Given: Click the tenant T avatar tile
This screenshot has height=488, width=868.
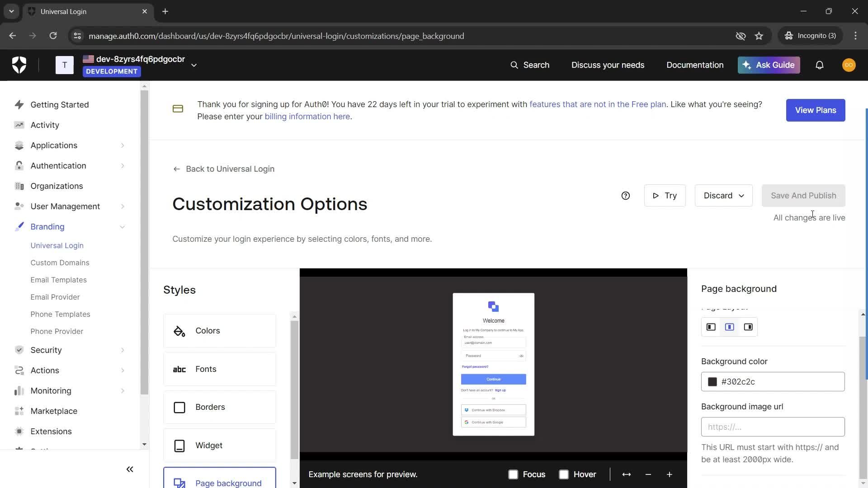Looking at the screenshot, I should (x=65, y=65).
